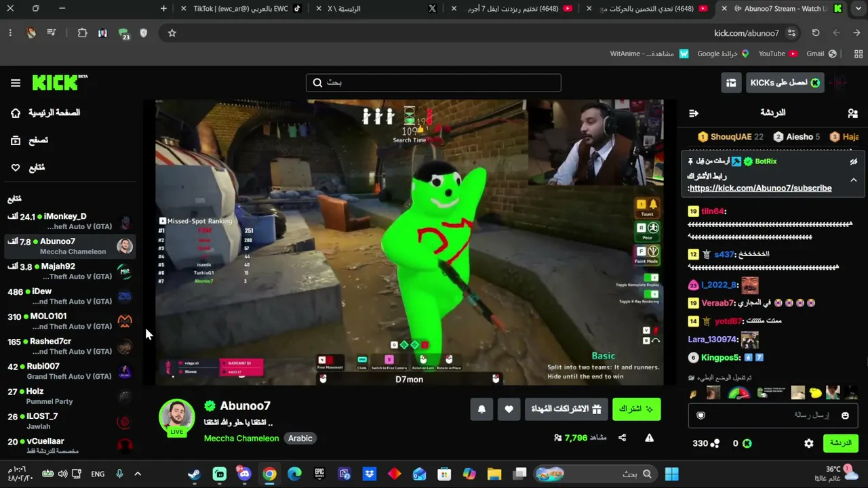Go to the Kick home page icon
This screenshot has height=488, width=868.
16,113
